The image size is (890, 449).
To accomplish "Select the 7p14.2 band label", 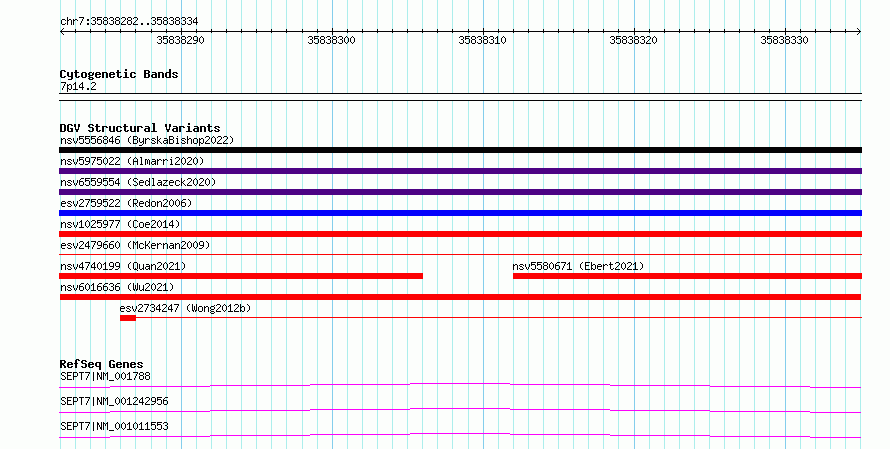I will (x=78, y=86).
